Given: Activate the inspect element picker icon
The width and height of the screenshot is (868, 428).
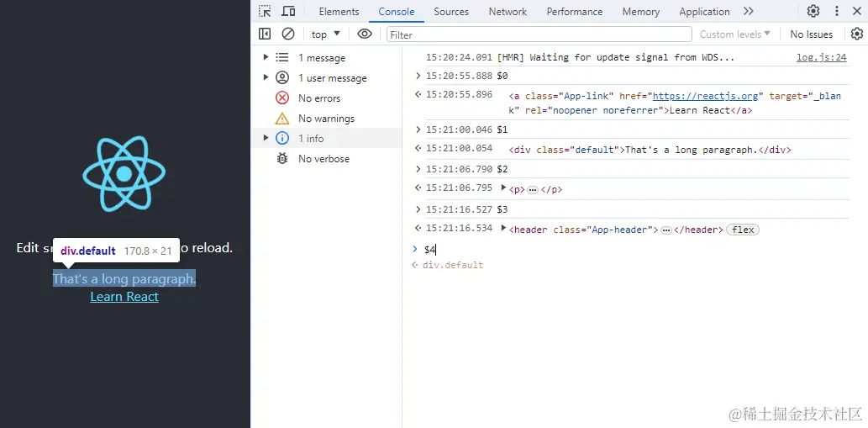Looking at the screenshot, I should (265, 12).
